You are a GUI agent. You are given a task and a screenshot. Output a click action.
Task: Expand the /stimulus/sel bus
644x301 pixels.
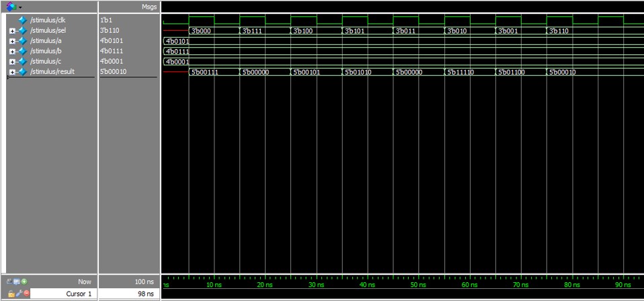click(12, 31)
